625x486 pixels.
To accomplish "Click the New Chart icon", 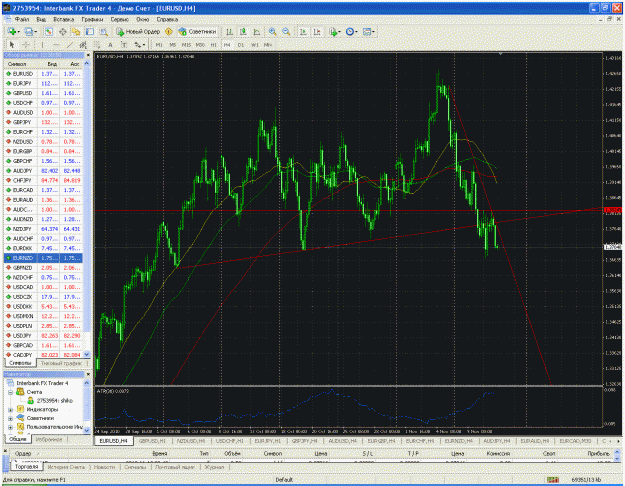I will [12, 31].
